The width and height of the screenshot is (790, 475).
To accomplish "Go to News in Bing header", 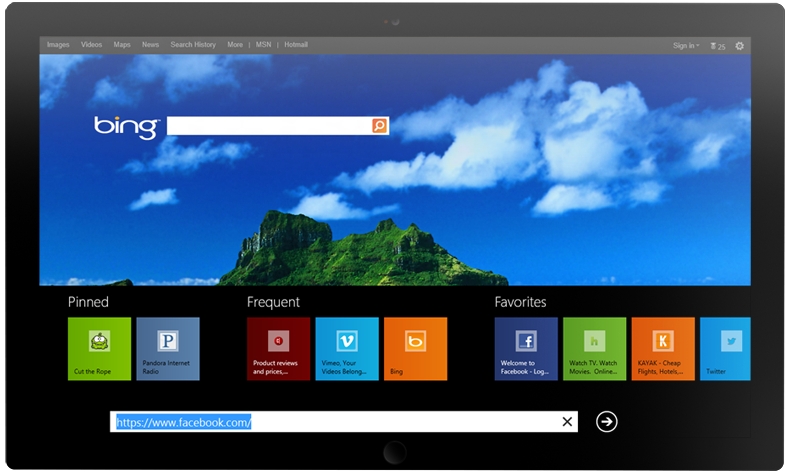I will tap(150, 44).
